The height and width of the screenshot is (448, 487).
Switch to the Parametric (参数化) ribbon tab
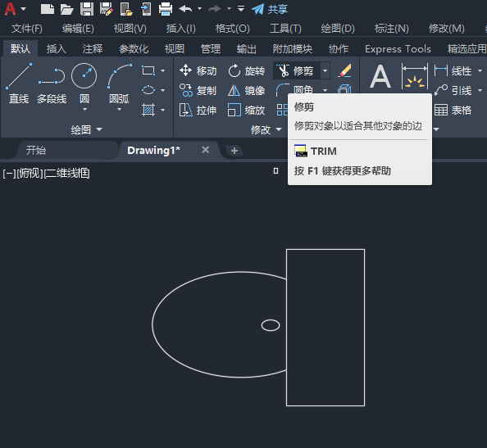[134, 48]
